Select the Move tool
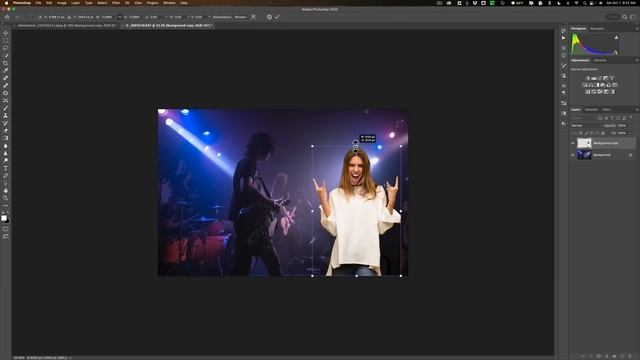The width and height of the screenshot is (640, 360). (5, 33)
